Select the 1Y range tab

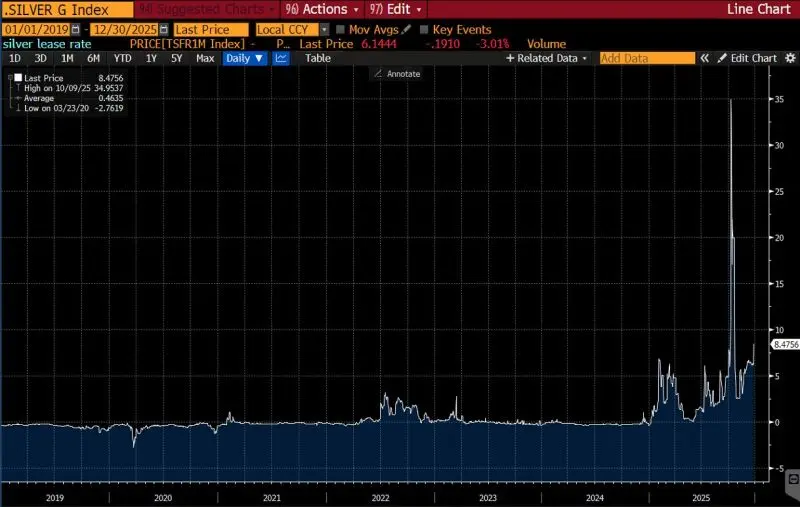coord(151,58)
